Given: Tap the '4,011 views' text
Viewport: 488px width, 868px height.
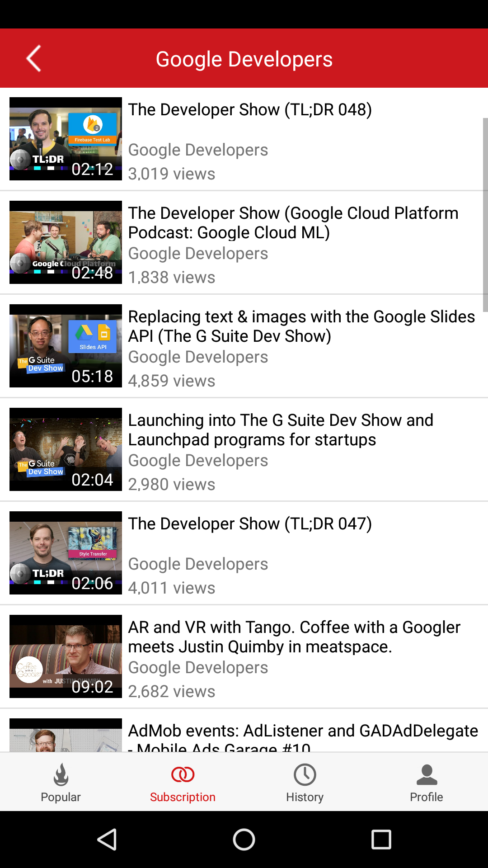Looking at the screenshot, I should point(172,588).
